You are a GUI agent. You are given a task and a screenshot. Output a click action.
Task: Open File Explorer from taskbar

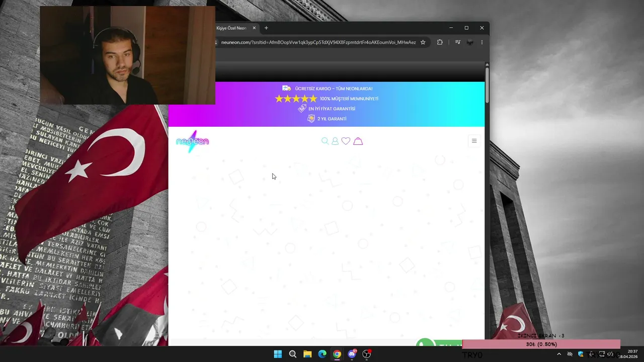(x=307, y=354)
